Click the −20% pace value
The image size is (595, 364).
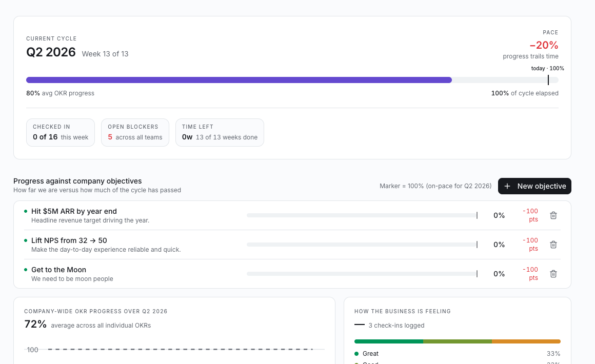(544, 45)
